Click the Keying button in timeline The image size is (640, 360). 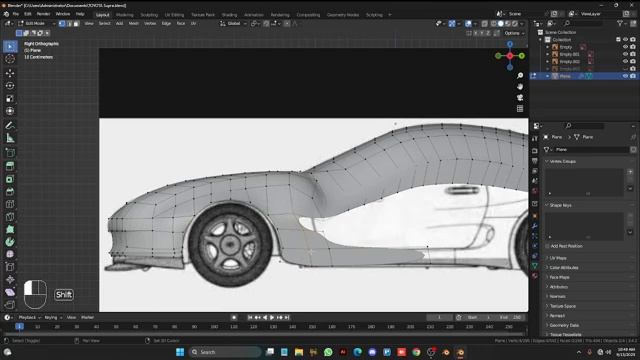(52, 318)
